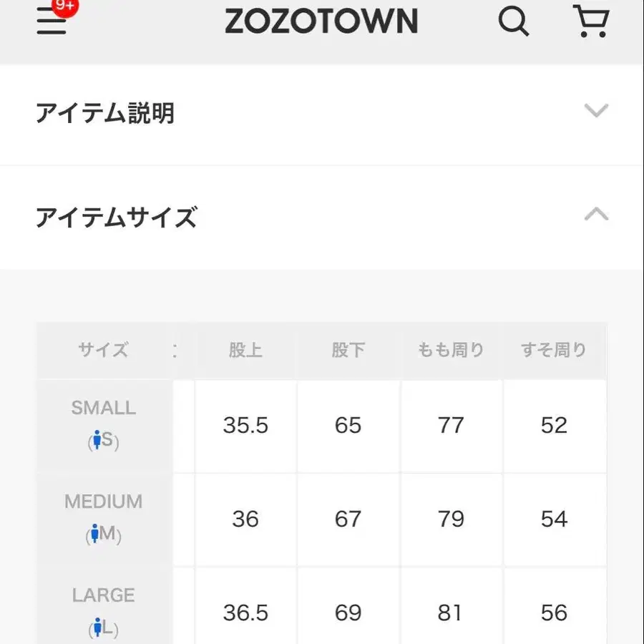Click the cell showing 77
This screenshot has width=644, height=644.
point(451,426)
